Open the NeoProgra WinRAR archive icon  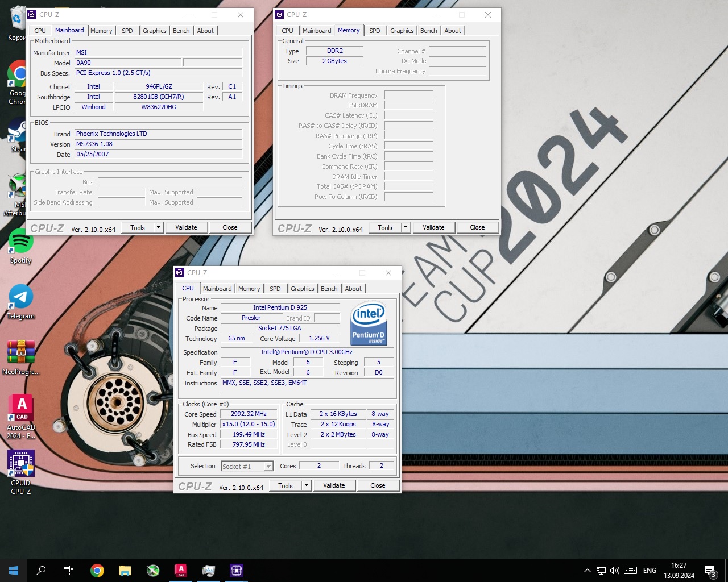click(x=21, y=357)
